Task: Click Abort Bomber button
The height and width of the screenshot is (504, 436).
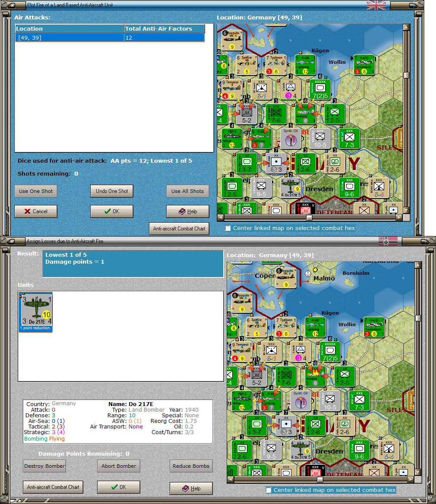Action: tap(119, 466)
